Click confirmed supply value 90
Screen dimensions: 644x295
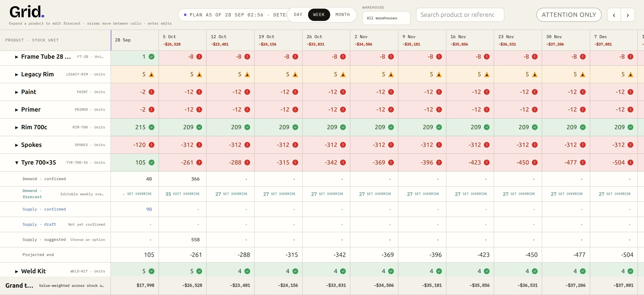tap(149, 209)
